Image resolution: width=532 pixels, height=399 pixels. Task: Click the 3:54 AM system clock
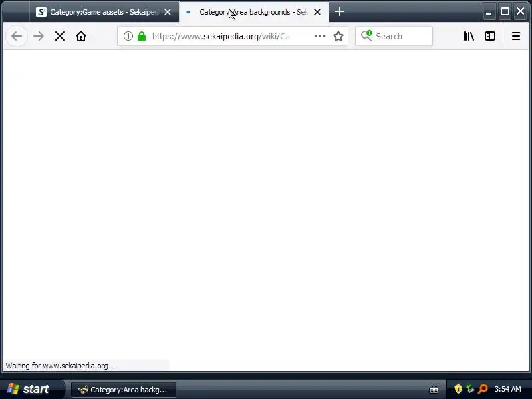507,389
